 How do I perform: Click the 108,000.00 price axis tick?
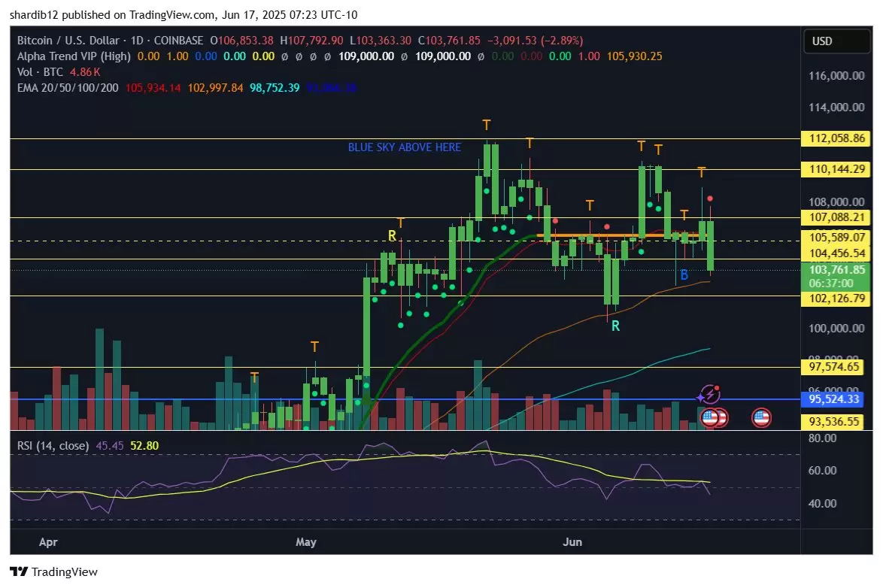click(836, 202)
